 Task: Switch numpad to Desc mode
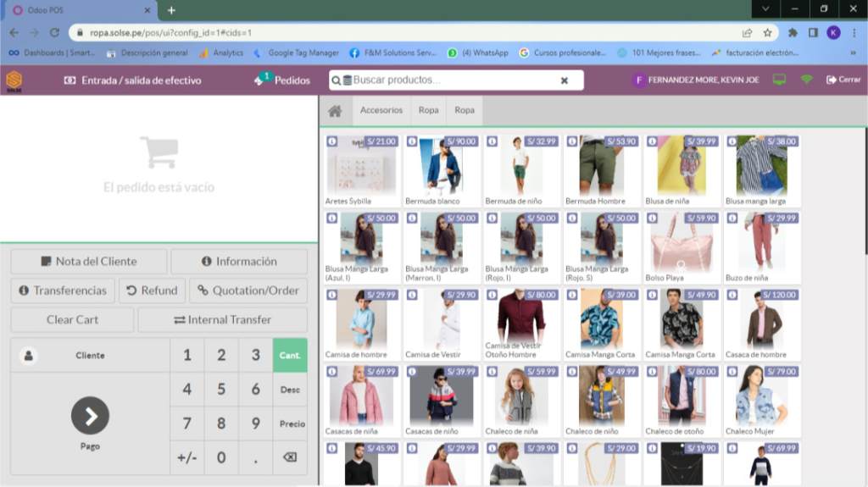[x=290, y=390]
